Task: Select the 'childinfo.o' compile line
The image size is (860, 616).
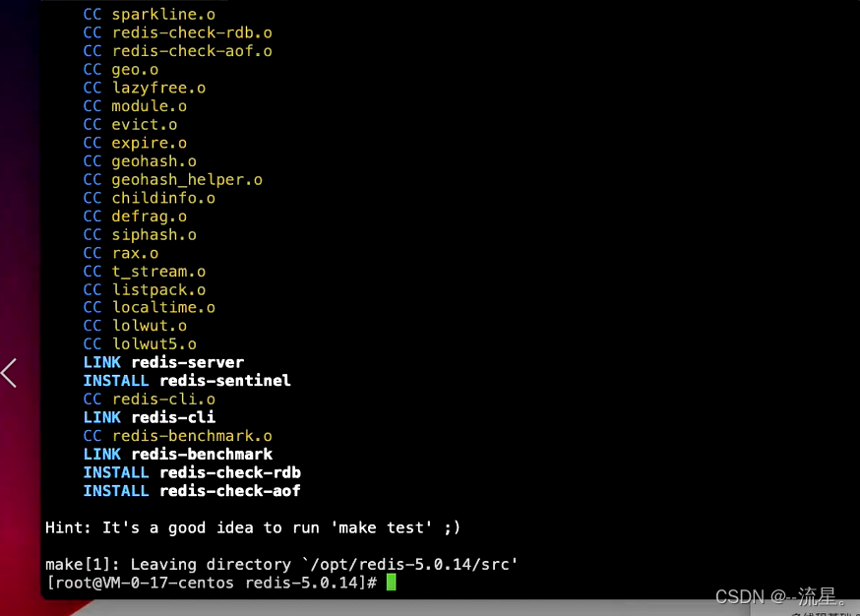Action: (150, 198)
